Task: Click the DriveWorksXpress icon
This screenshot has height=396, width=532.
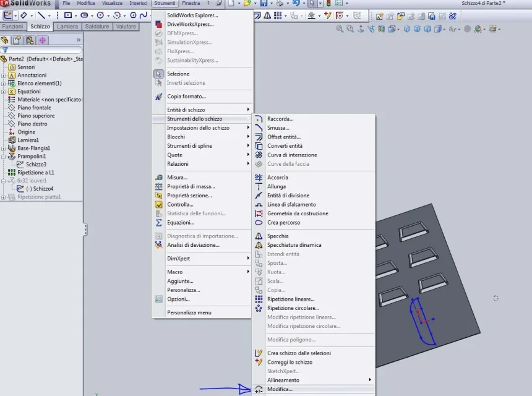Action: click(158, 24)
